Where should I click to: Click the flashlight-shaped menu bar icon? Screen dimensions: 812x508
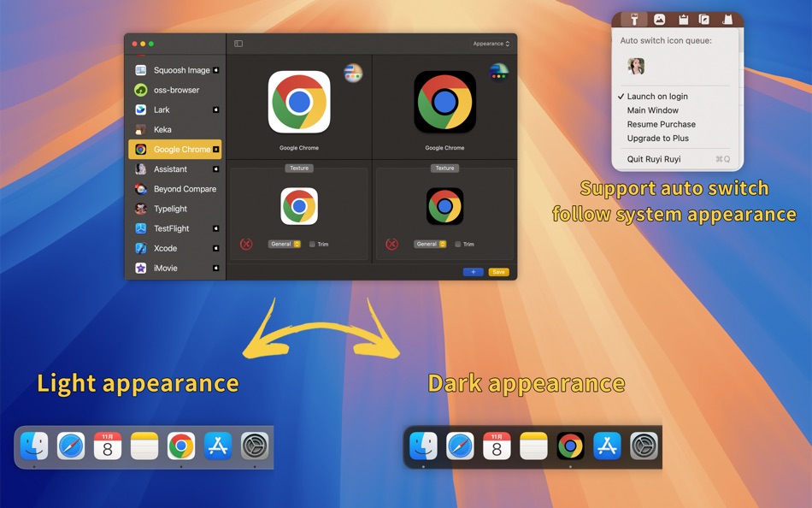(x=634, y=20)
